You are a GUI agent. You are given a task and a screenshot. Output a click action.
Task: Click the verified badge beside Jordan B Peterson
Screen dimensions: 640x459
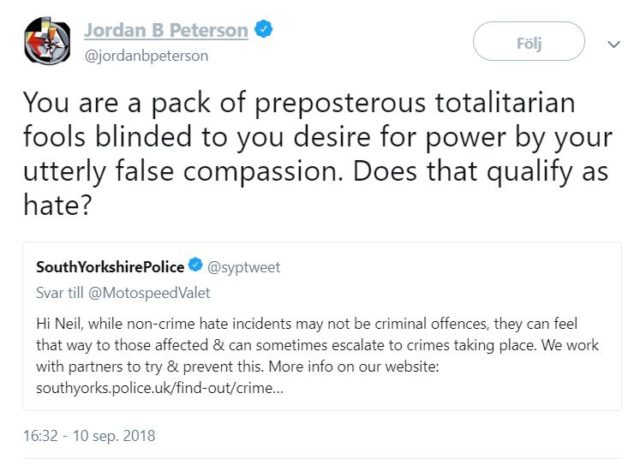(263, 31)
